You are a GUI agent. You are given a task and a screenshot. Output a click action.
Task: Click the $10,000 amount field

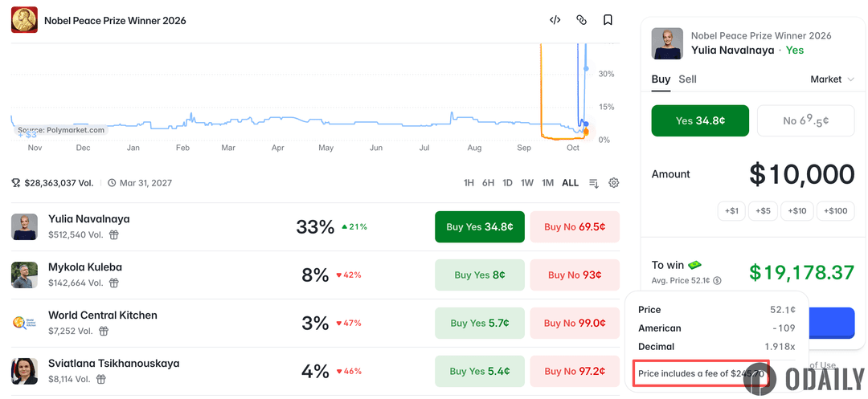pos(802,174)
